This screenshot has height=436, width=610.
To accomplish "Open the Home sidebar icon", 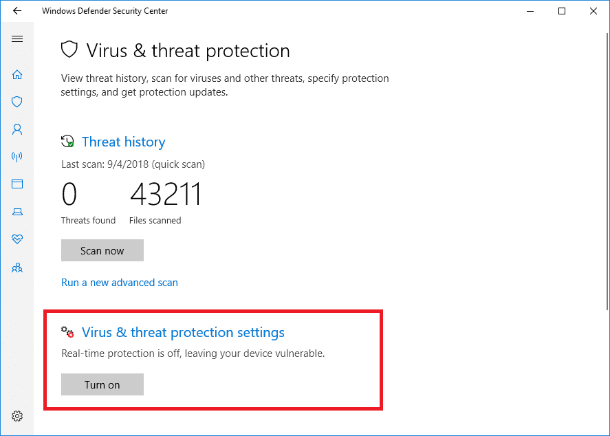I will tap(17, 74).
